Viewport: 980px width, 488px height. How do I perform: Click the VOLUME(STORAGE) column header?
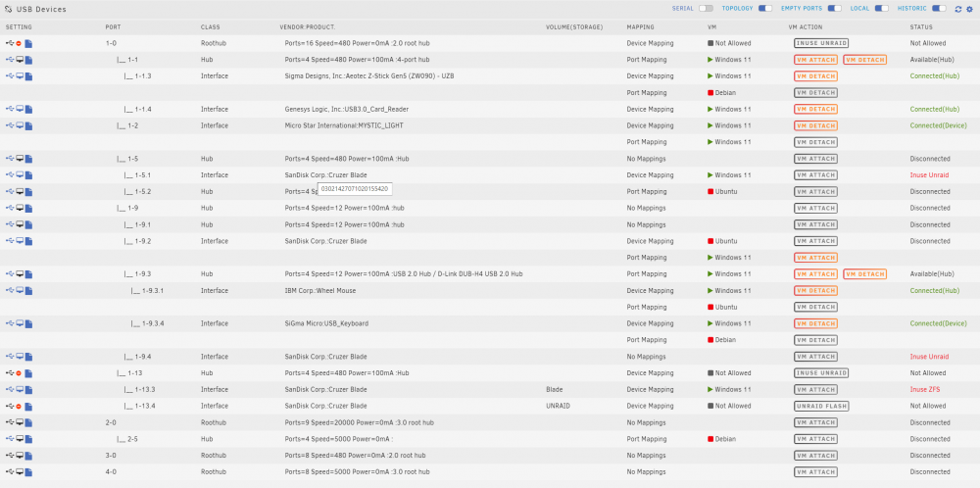[573, 27]
